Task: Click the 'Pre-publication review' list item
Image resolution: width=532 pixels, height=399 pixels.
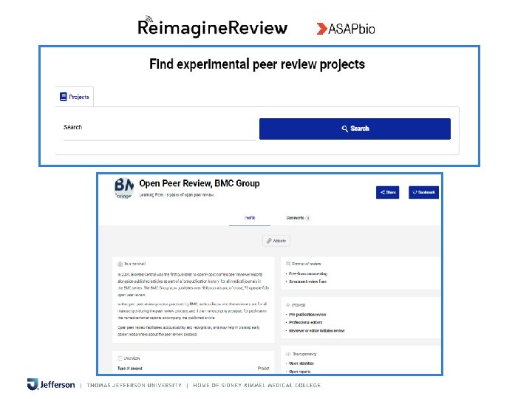Action: (x=307, y=315)
